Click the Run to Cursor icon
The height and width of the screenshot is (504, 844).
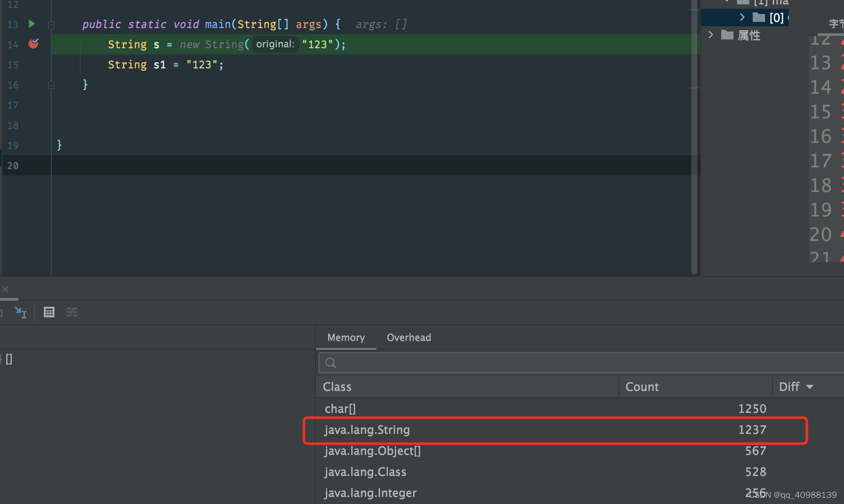point(20,312)
